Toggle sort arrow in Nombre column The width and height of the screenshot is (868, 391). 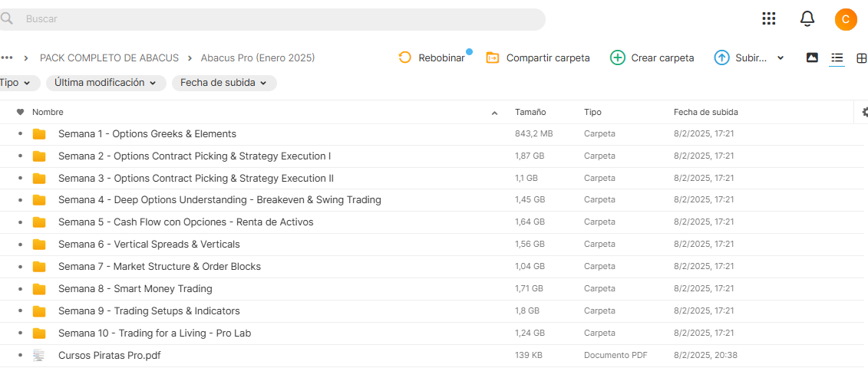pos(494,113)
